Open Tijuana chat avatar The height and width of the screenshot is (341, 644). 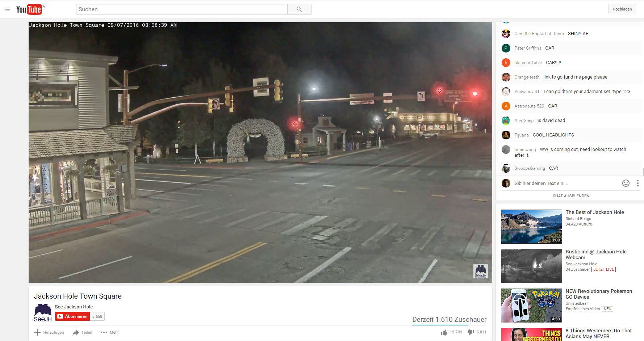(506, 135)
